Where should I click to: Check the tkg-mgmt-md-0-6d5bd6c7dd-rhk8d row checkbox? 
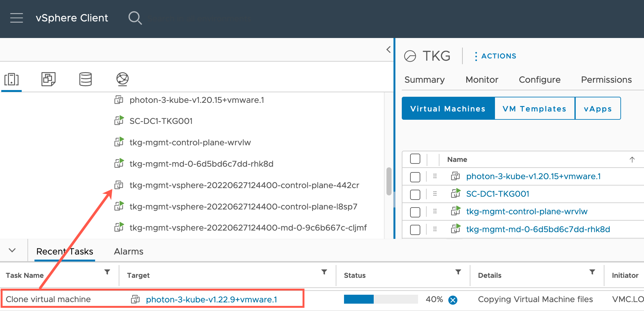(x=415, y=230)
